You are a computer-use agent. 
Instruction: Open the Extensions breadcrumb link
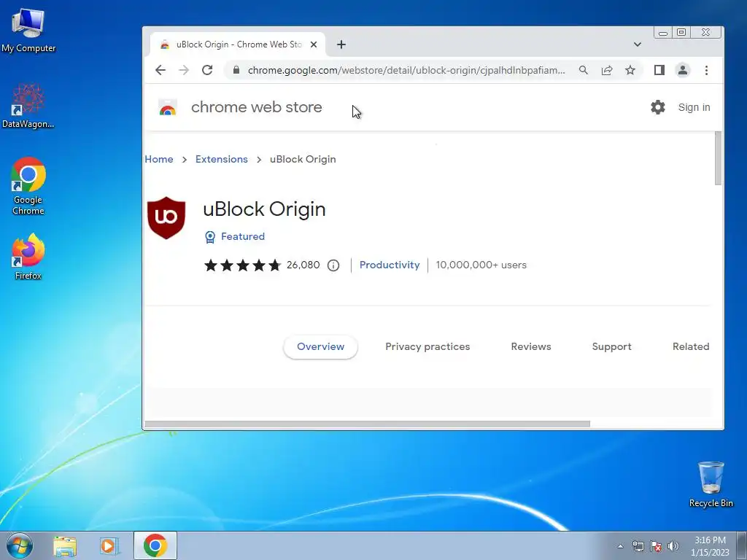tap(222, 159)
